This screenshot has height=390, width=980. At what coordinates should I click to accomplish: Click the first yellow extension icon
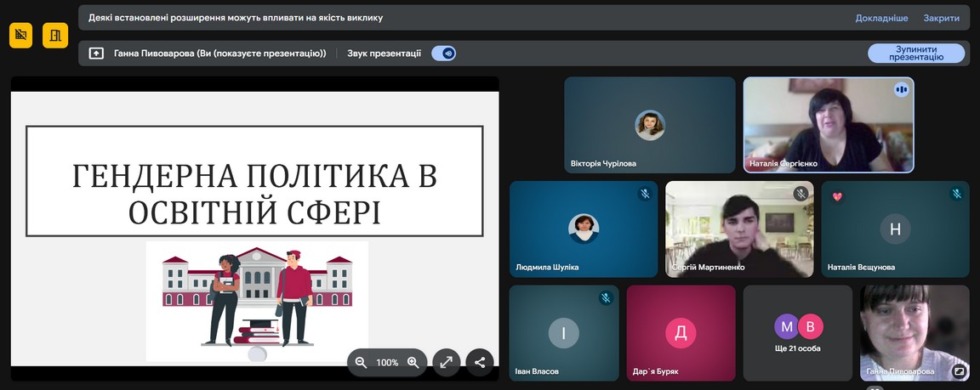click(21, 36)
